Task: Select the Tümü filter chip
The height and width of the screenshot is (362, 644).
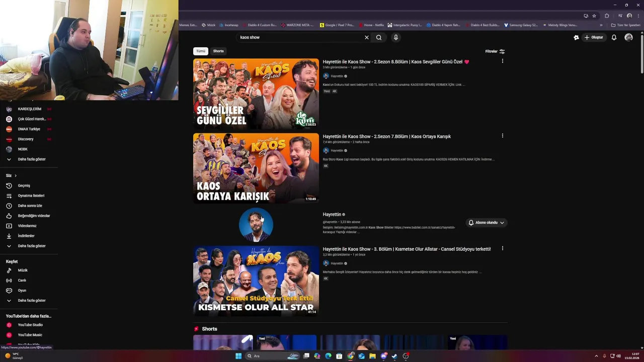Action: pos(201,51)
